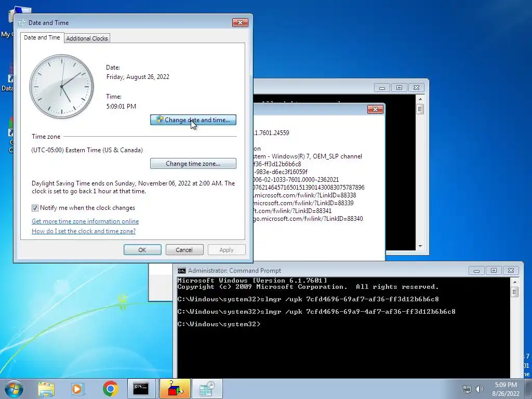Open Get more time zone information online
Viewport: 532px width, 399px height.
(85, 221)
